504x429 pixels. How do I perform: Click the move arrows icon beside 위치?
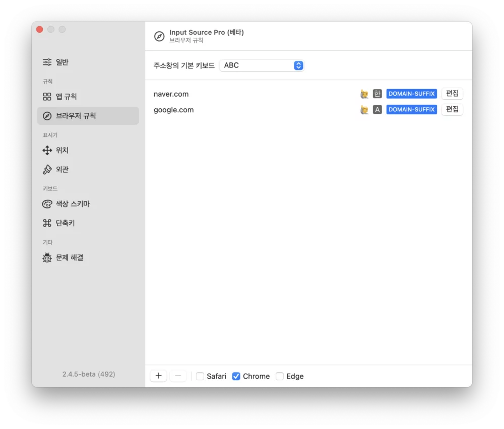tap(47, 151)
